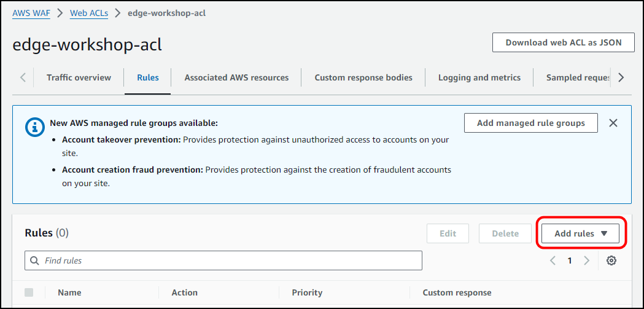Click the disabled Delete button
The height and width of the screenshot is (309, 644).
505,234
